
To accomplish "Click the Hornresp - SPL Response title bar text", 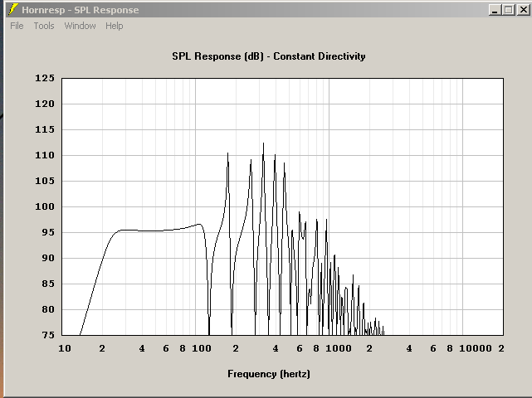I will pyautogui.click(x=80, y=10).
